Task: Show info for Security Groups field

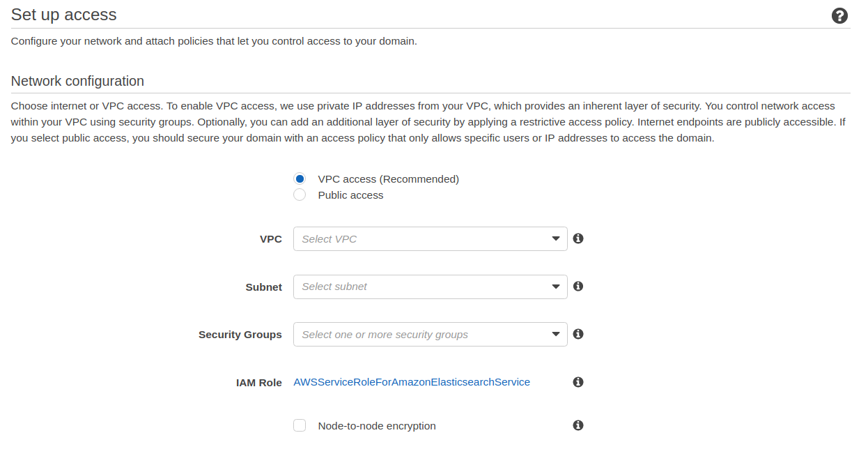Action: (578, 334)
